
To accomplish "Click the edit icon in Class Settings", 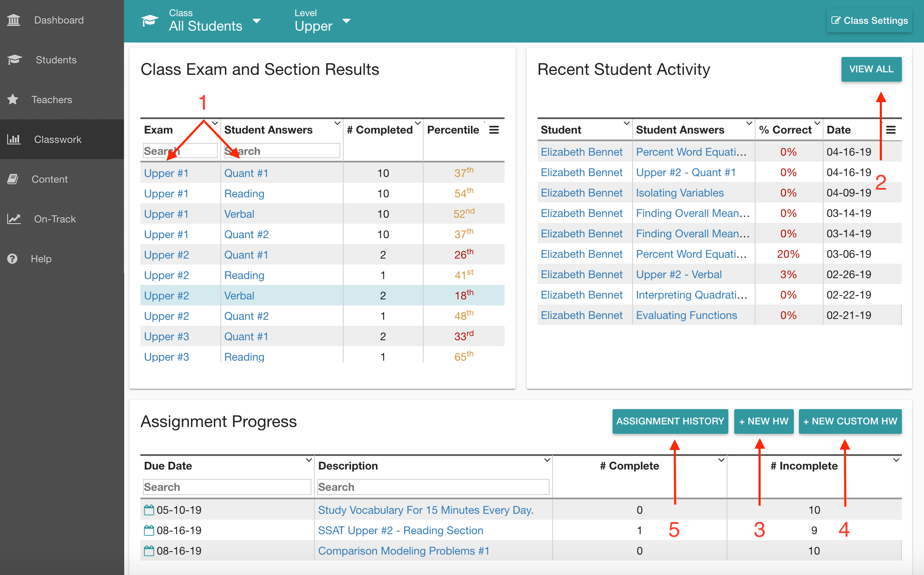I will tap(836, 20).
